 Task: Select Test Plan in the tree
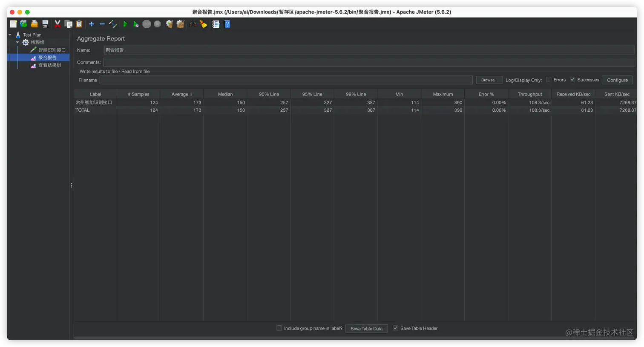(32, 35)
